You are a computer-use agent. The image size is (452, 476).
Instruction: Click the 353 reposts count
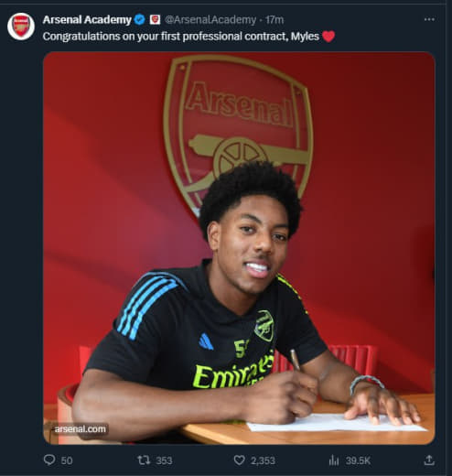tap(164, 460)
